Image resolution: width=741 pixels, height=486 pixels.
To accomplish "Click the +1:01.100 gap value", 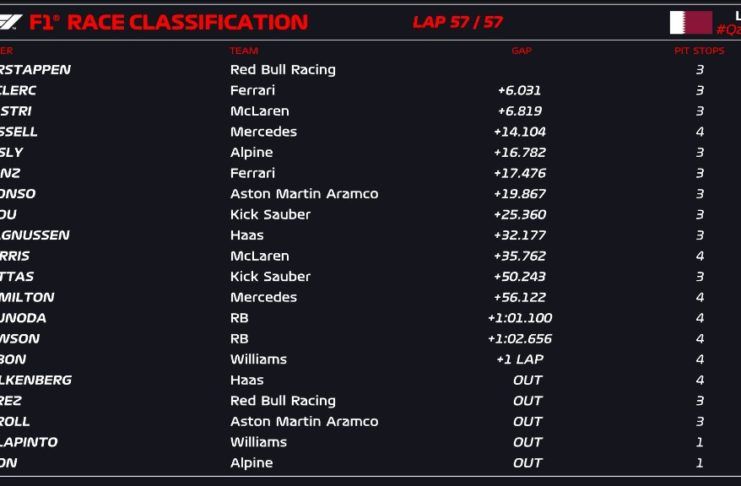I will (520, 318).
